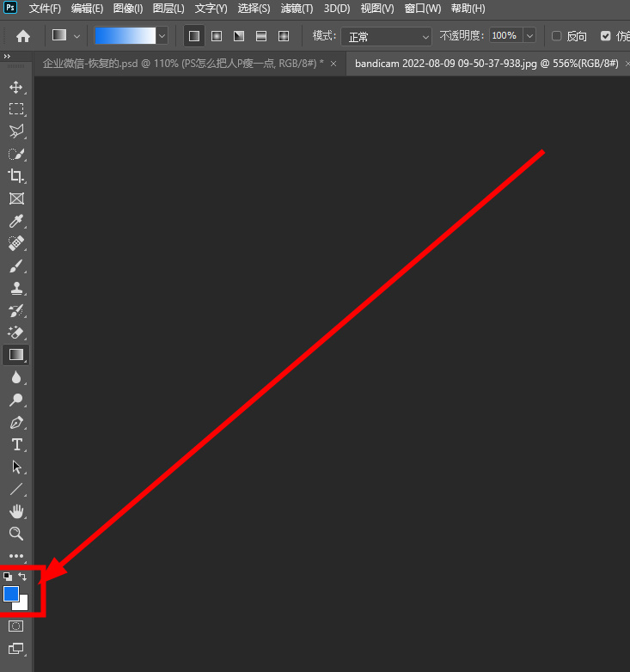Select the Clone Stamp tool
Screen dimensions: 630x672
(x=15, y=288)
